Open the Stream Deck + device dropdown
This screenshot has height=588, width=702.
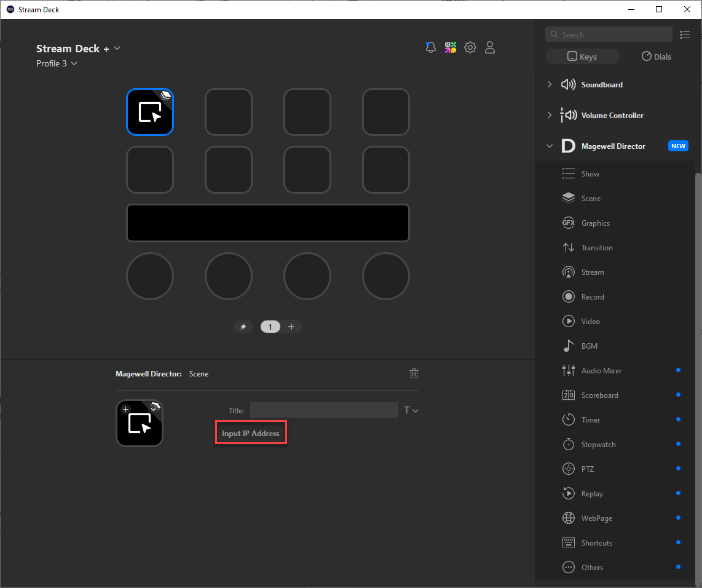pyautogui.click(x=117, y=49)
